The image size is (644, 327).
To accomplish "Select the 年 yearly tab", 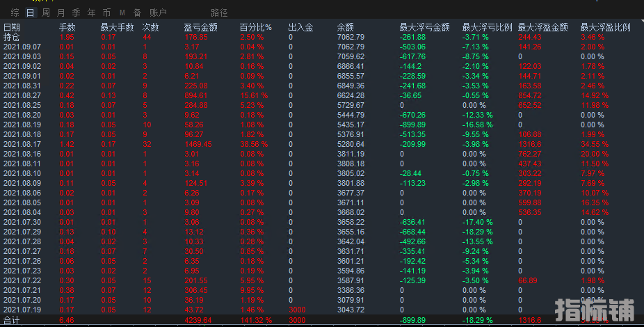I will pos(92,13).
